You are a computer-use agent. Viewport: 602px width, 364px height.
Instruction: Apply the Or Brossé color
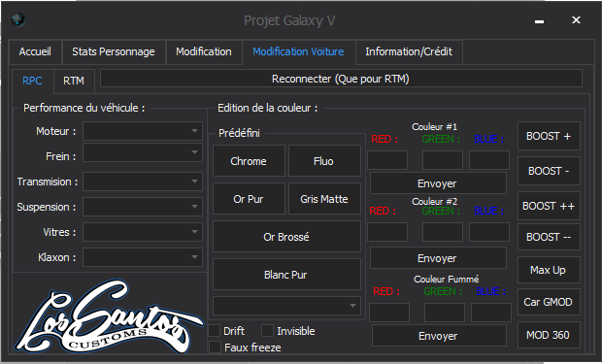(286, 237)
